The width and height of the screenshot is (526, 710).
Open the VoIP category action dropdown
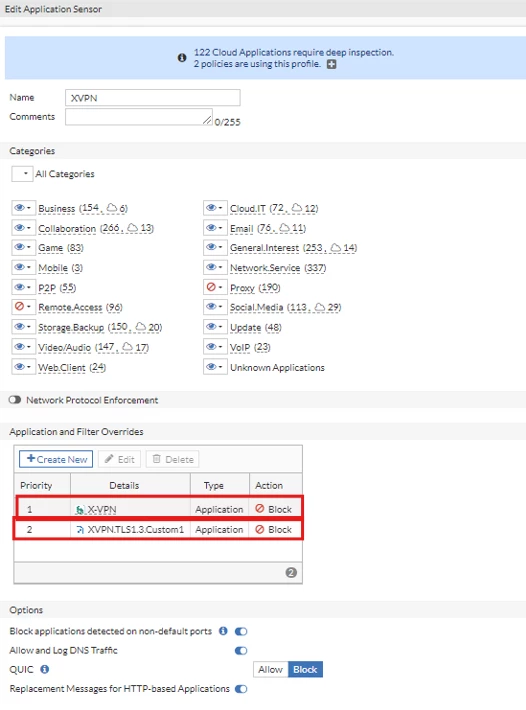click(215, 347)
